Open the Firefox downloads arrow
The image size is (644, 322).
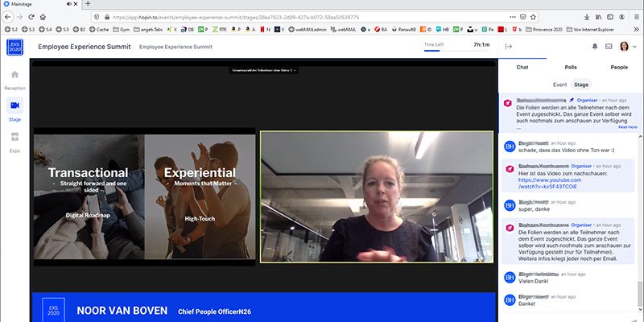587,17
